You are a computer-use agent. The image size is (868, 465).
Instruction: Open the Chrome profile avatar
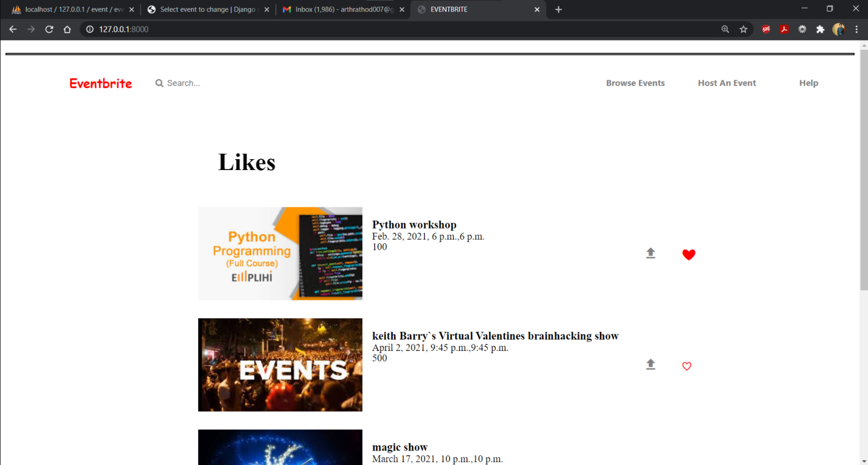coord(838,29)
